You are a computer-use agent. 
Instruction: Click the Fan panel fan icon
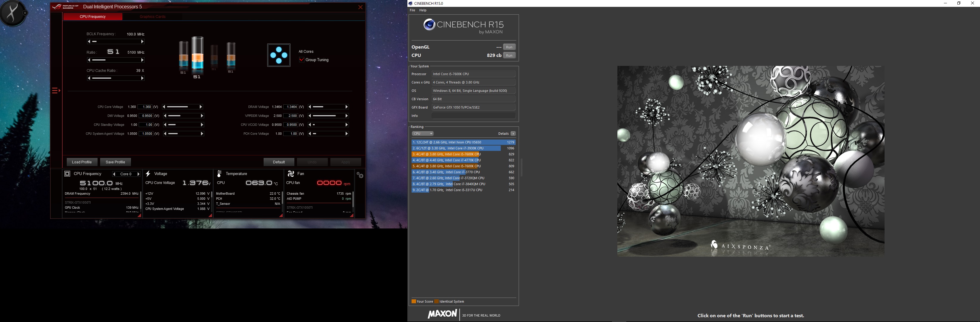point(291,174)
